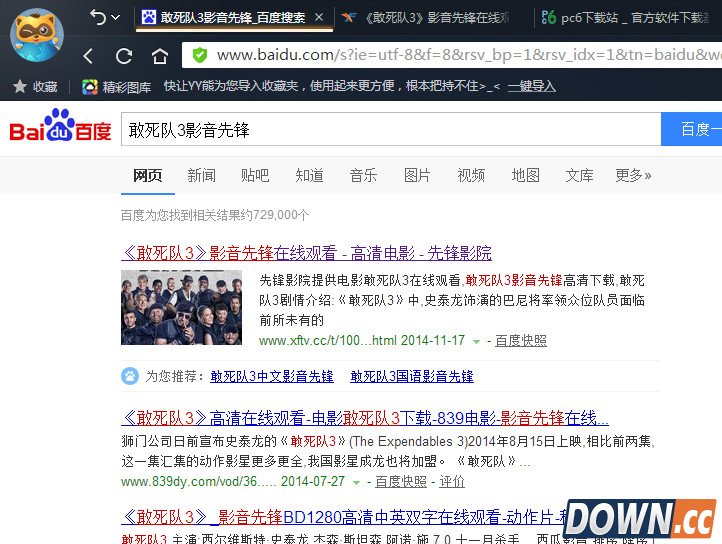Select the 音乐 search tab
Image resolution: width=722 pixels, height=544 pixels.
pyautogui.click(x=363, y=175)
